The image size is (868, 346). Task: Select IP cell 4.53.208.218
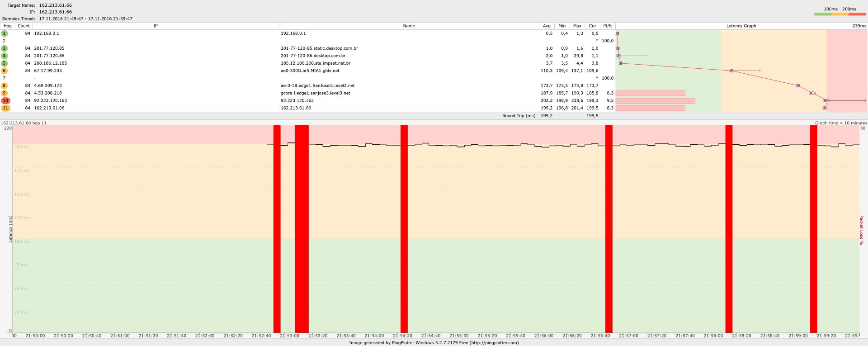tap(48, 93)
